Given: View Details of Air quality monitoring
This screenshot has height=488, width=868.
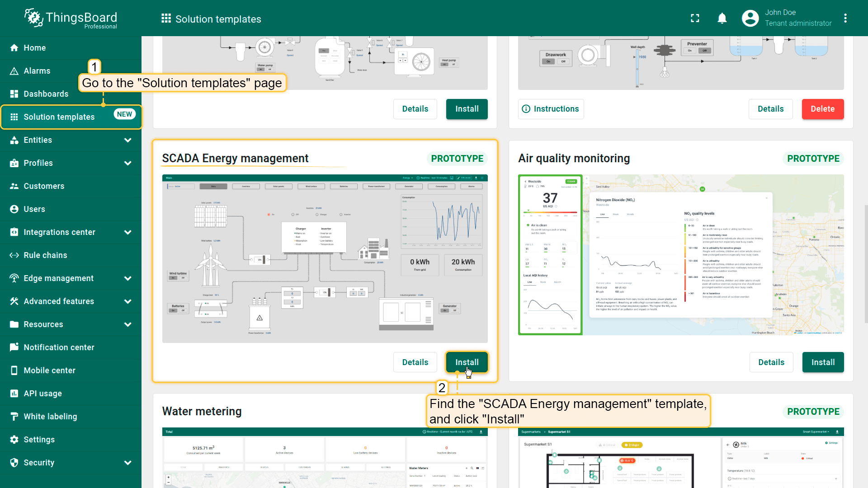Looking at the screenshot, I should 771,362.
